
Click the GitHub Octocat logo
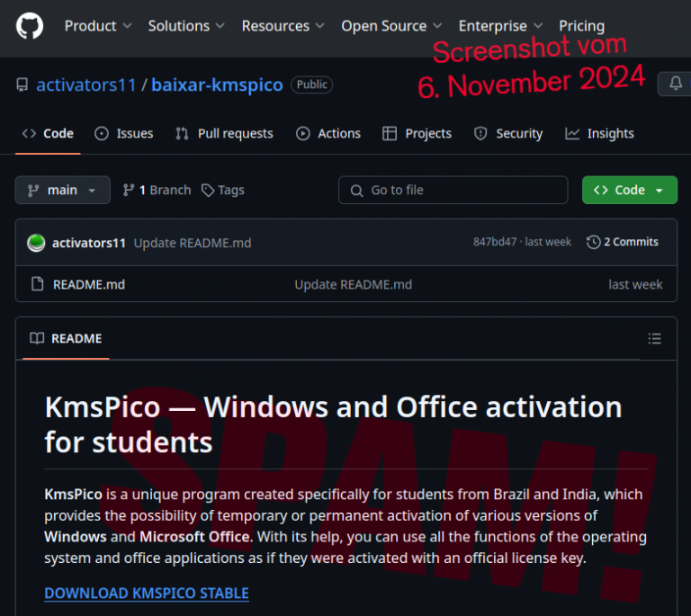tap(30, 26)
